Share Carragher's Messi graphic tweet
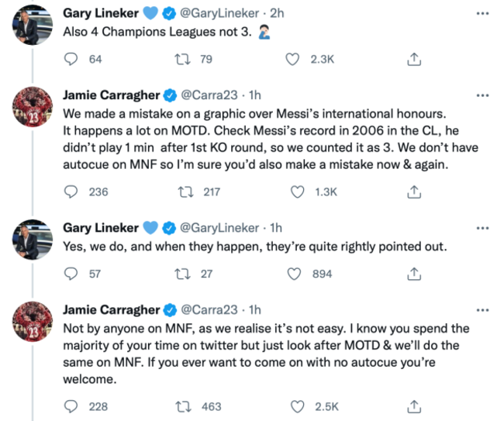This screenshot has height=421, width=504. (415, 192)
